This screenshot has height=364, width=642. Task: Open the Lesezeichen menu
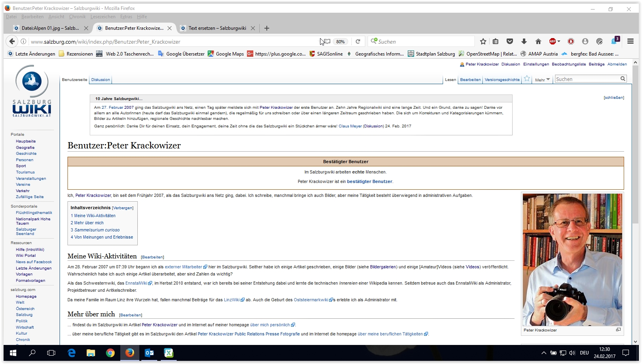pyautogui.click(x=103, y=17)
